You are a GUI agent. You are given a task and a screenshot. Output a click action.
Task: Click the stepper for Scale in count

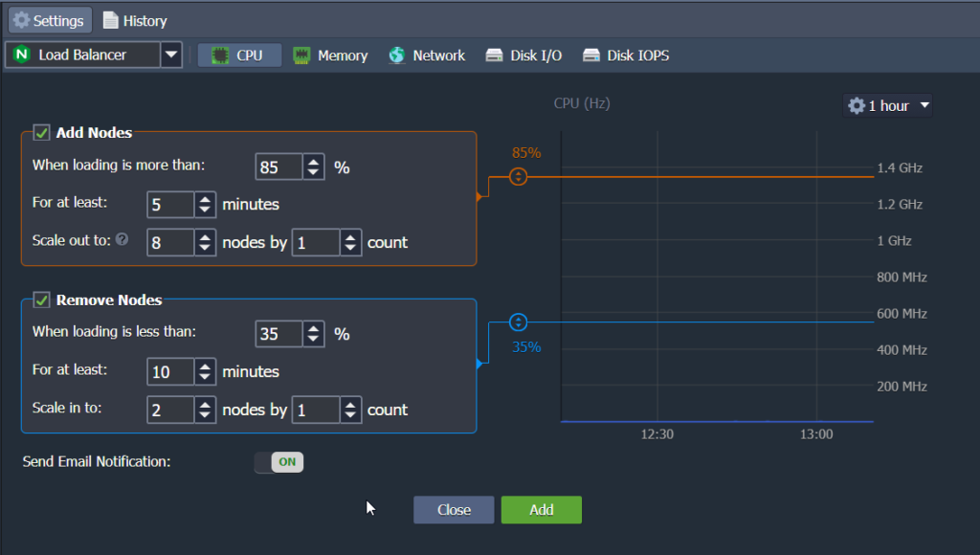click(x=350, y=410)
